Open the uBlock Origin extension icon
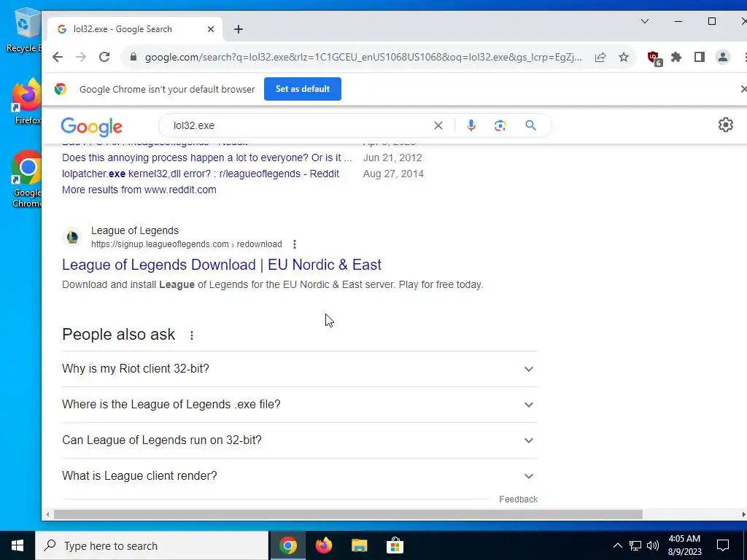The width and height of the screenshot is (747, 560). click(654, 58)
